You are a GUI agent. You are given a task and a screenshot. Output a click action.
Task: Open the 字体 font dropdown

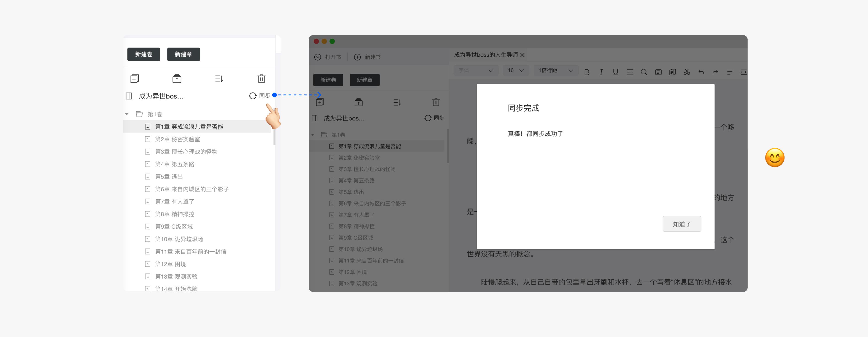(x=476, y=70)
